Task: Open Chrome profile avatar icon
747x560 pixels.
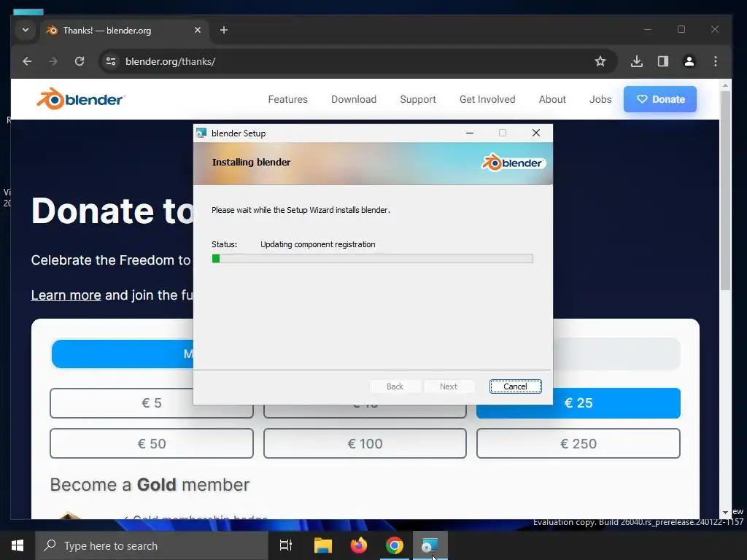Action: point(689,61)
